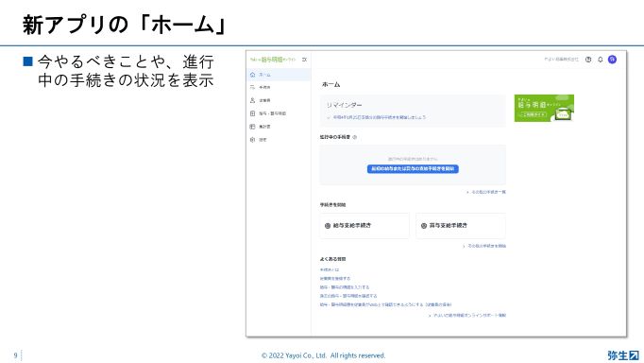Viewport: 644px width, 363px height.
Task: Start the 賞与支給手続き card
Action: pos(461,226)
